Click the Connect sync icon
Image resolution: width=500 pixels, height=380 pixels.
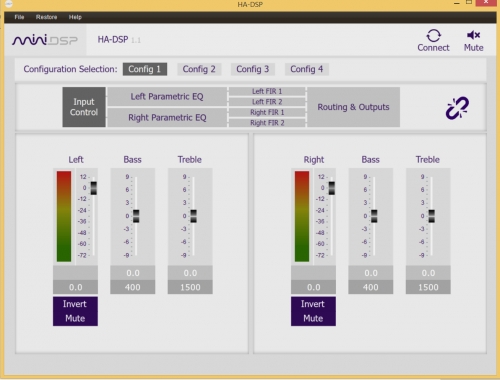coord(433,36)
